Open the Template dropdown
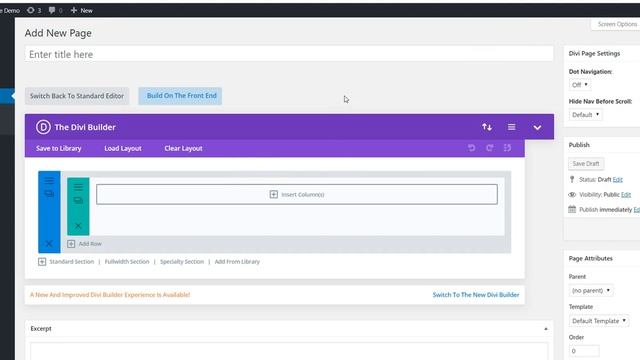Image resolution: width=640 pixels, height=360 pixels. [599, 321]
